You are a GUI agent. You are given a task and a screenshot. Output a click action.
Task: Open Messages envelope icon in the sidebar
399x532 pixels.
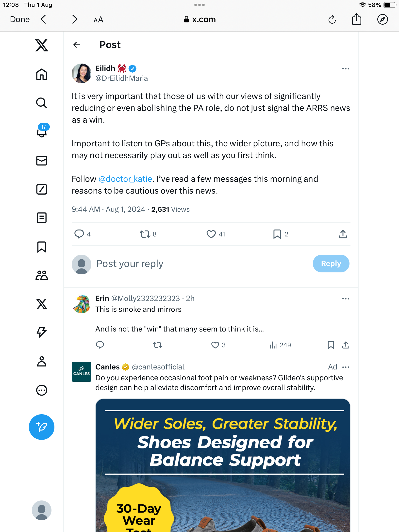click(42, 161)
